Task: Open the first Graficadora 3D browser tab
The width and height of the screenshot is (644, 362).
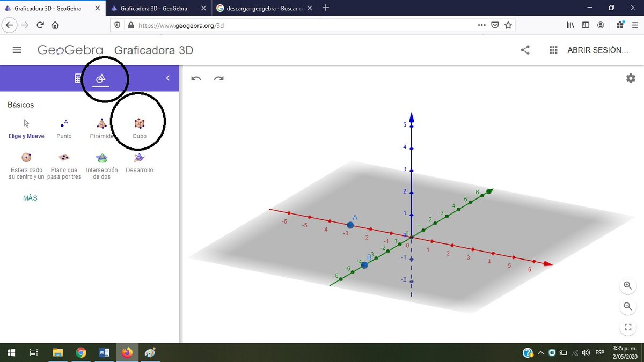Action: (52, 8)
